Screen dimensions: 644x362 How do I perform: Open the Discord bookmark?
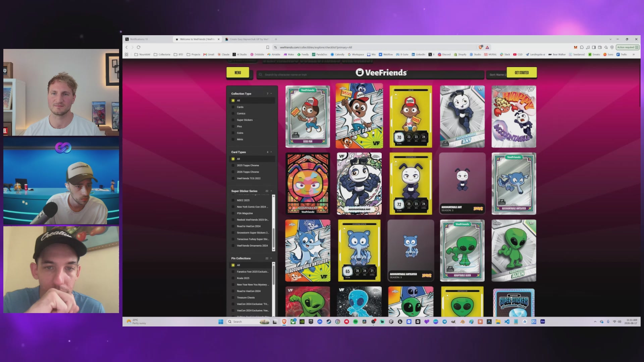[x=444, y=54]
